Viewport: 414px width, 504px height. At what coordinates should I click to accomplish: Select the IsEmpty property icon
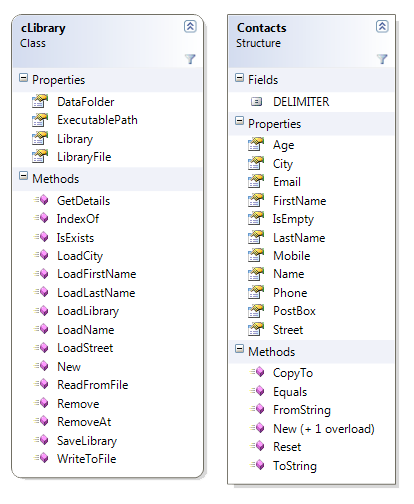coord(256,219)
